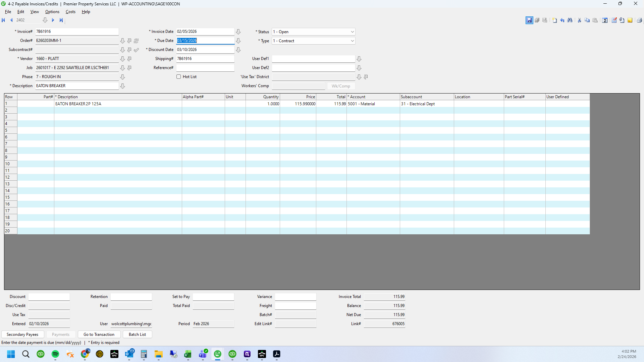Create a new record with the blank page icon
This screenshot has height=362, width=644.
[554, 20]
